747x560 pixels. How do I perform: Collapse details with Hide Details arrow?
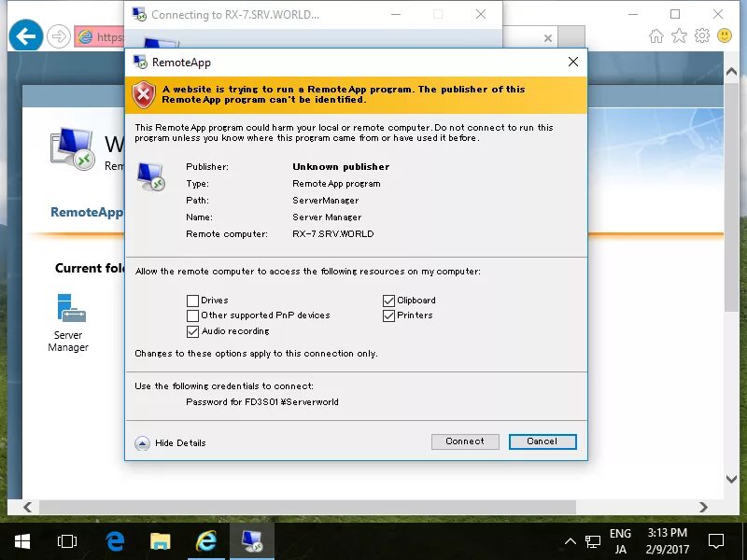[142, 443]
